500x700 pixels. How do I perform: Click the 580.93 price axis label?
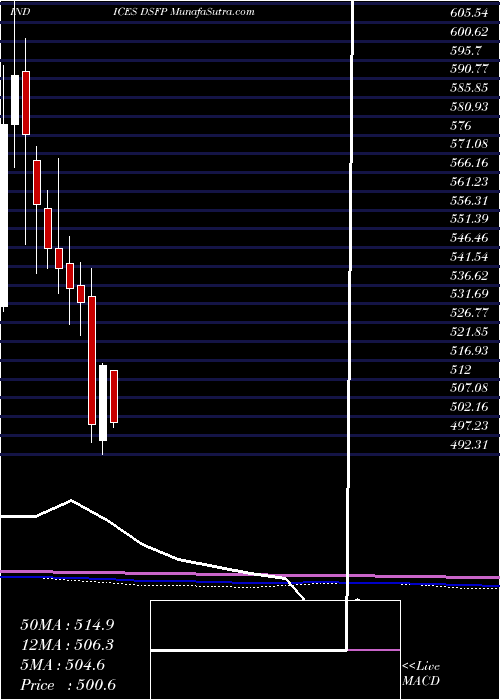(469, 107)
